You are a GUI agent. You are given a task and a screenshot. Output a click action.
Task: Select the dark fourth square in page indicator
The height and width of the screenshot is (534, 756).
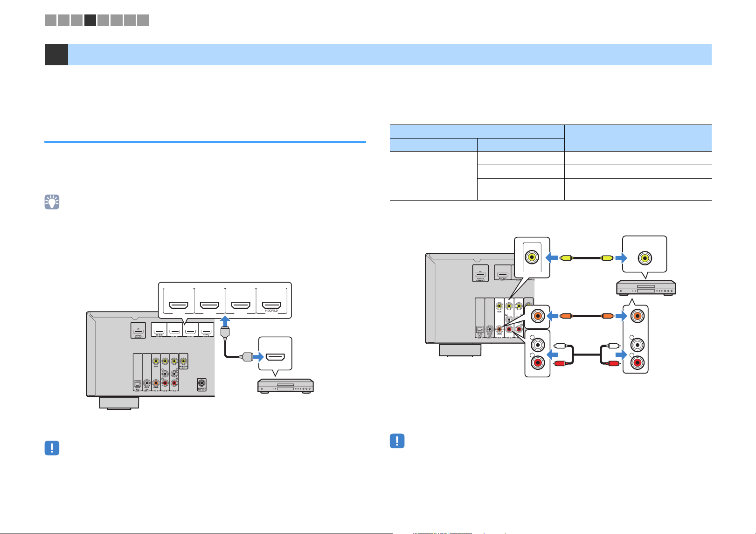tap(90, 20)
